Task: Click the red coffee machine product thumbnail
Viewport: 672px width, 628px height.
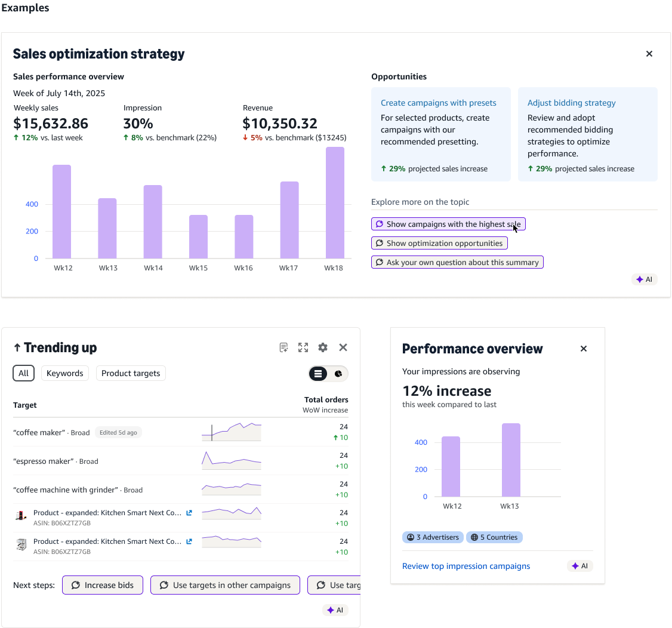Action: pyautogui.click(x=21, y=516)
